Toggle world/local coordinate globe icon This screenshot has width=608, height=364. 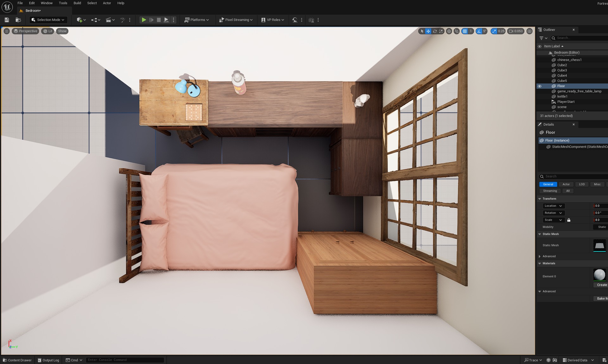[449, 31]
